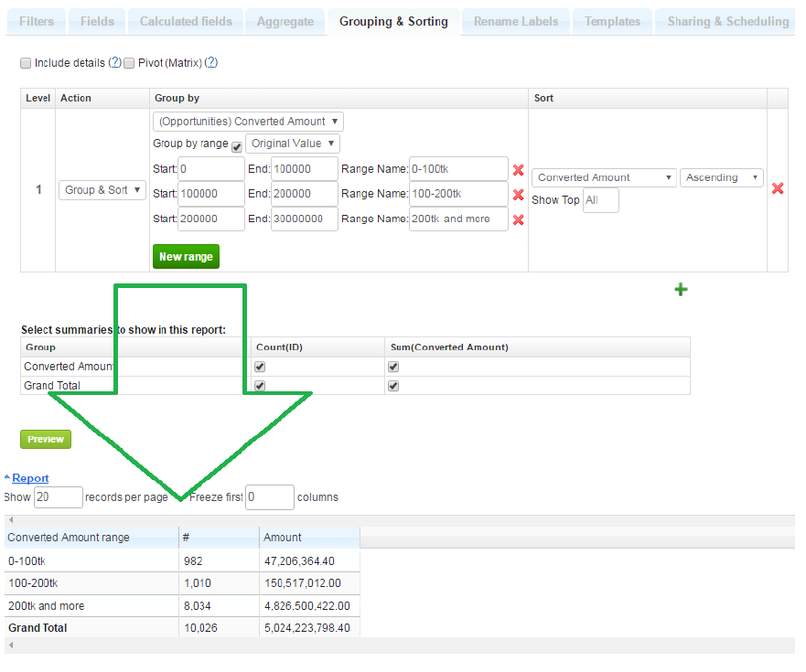Click the New range button

[x=186, y=257]
